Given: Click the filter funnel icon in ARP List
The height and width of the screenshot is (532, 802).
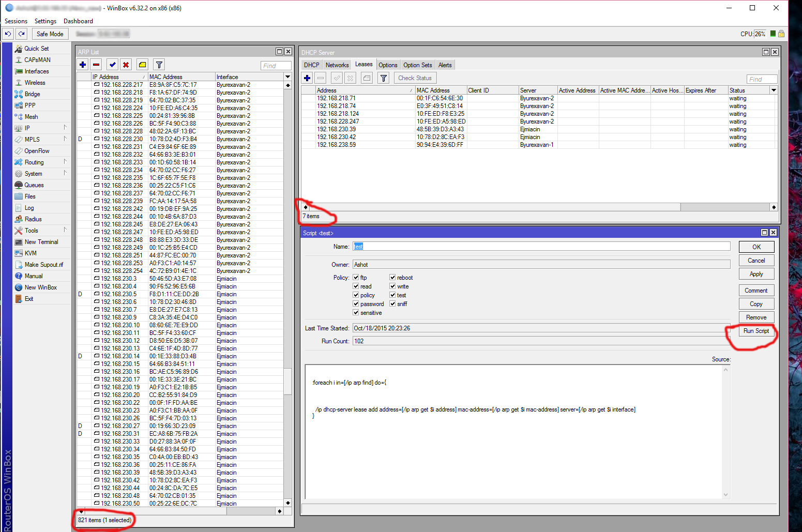Looking at the screenshot, I should click(159, 65).
